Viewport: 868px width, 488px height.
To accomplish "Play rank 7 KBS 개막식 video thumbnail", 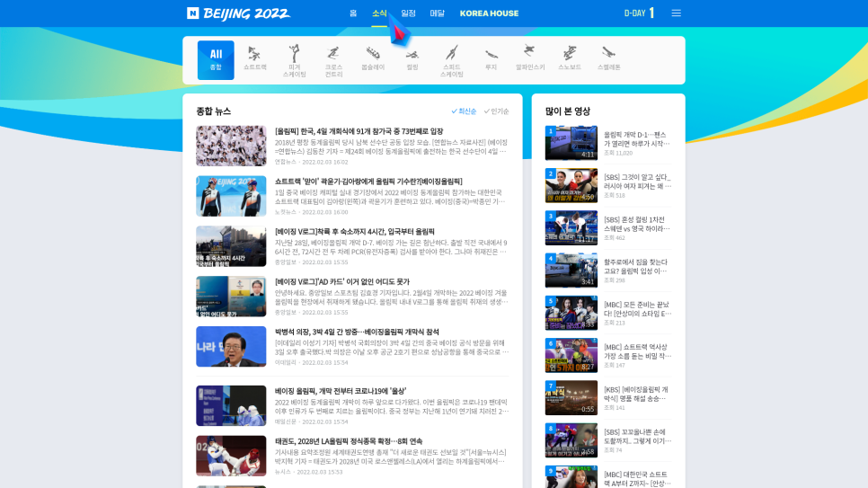I will pos(571,398).
